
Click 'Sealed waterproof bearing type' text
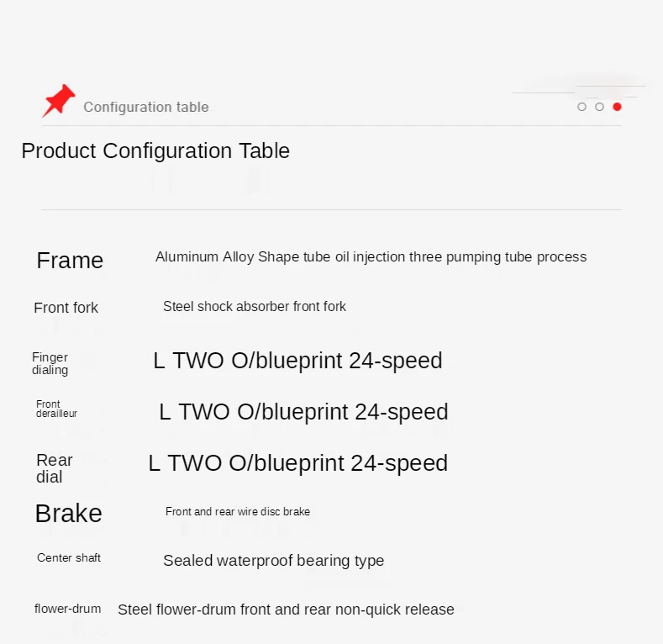[x=273, y=561]
